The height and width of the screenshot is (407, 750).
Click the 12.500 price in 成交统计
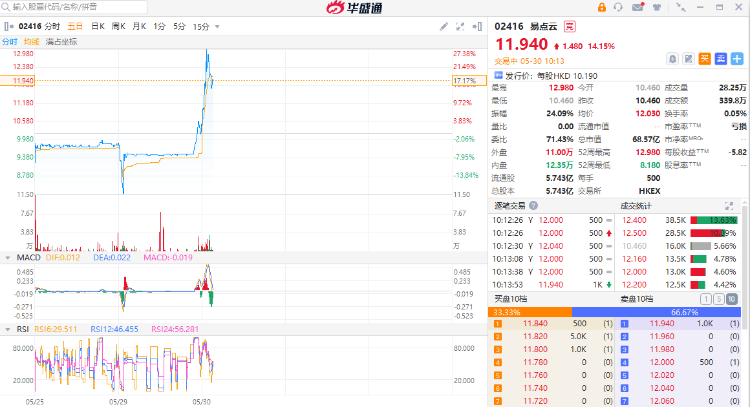click(634, 233)
